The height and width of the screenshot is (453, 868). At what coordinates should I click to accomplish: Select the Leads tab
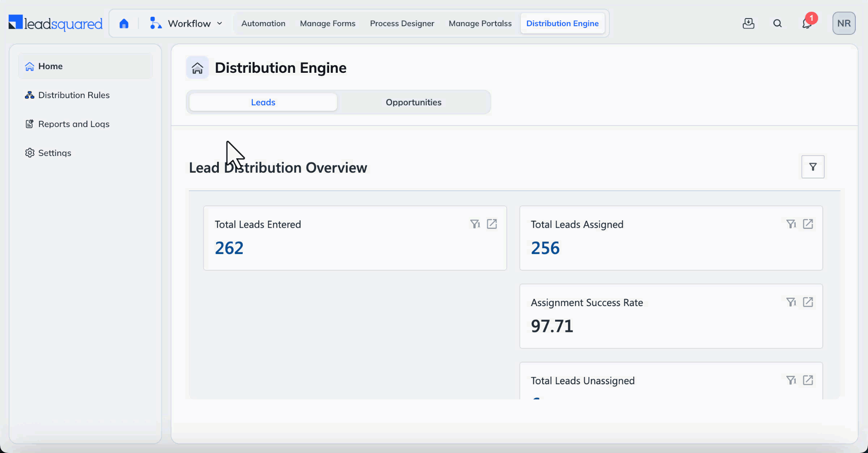(x=263, y=102)
